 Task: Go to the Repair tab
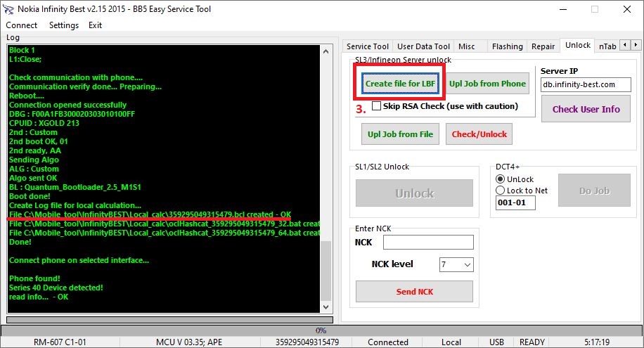click(543, 46)
